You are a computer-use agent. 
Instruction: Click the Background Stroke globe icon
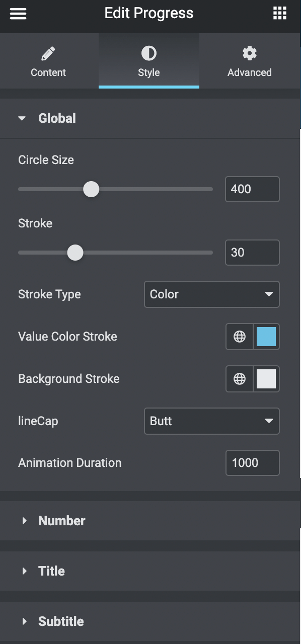point(239,378)
